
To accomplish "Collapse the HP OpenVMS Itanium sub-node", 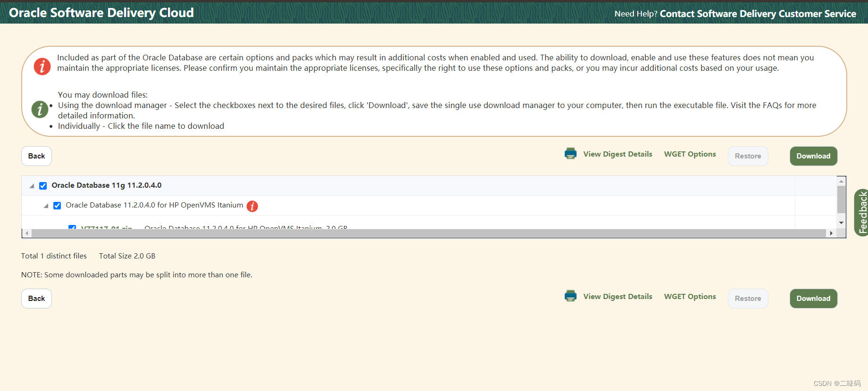I will coord(46,206).
